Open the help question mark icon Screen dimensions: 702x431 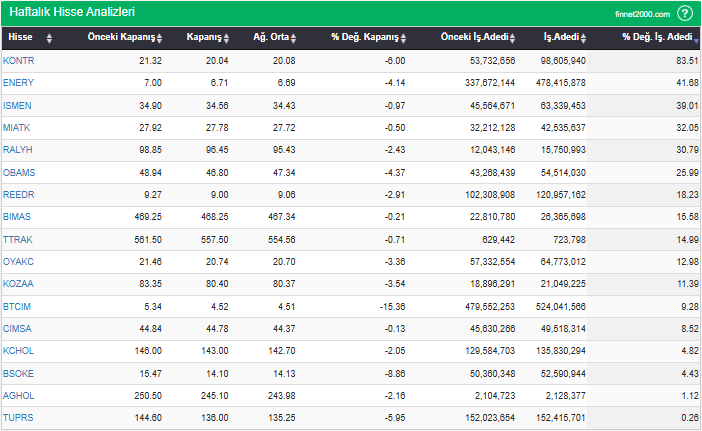coord(685,13)
